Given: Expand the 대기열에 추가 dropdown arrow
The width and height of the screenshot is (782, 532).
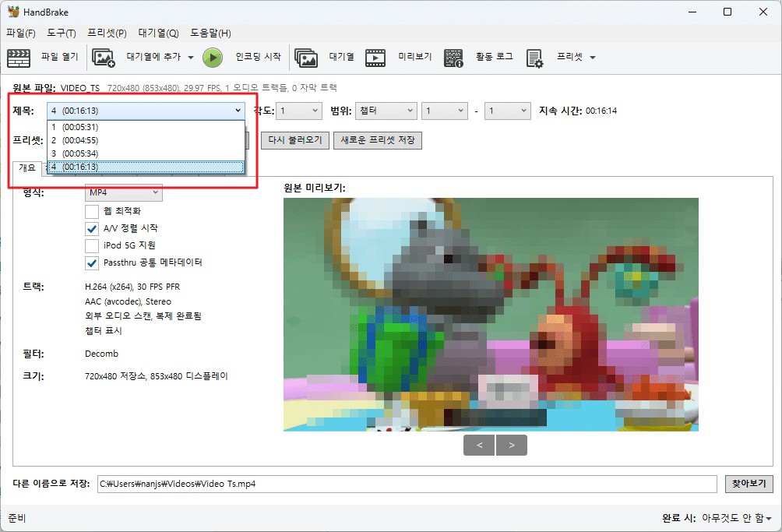Looking at the screenshot, I should click(191, 58).
